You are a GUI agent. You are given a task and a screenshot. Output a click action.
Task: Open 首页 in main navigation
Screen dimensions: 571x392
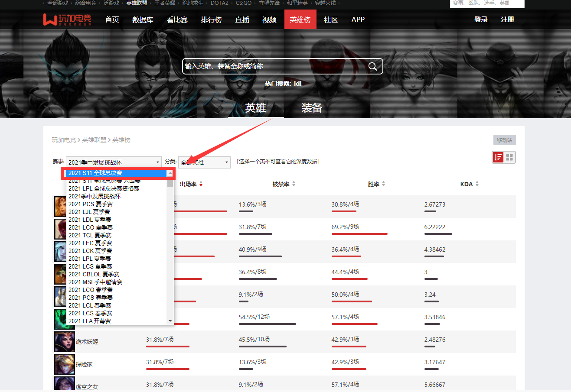click(x=112, y=19)
